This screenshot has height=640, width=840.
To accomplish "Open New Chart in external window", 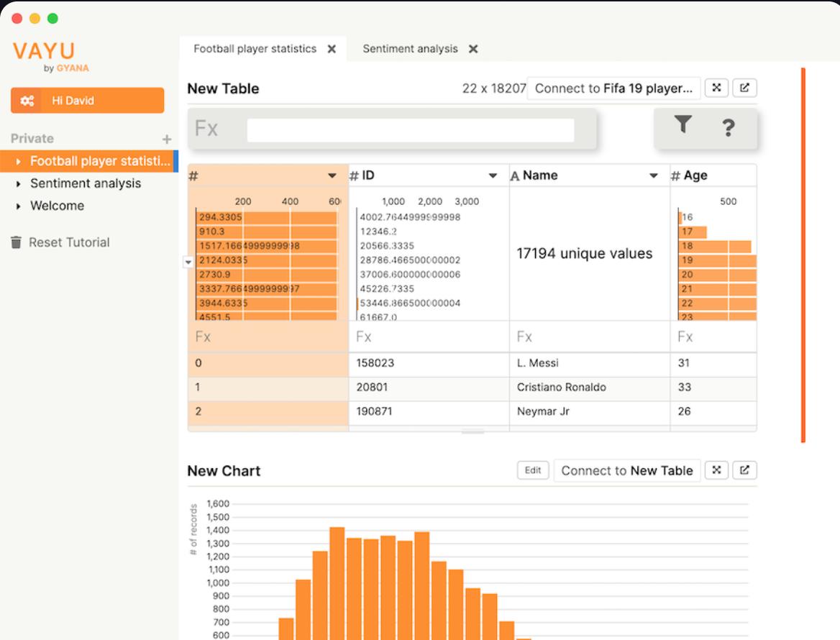I will point(744,470).
